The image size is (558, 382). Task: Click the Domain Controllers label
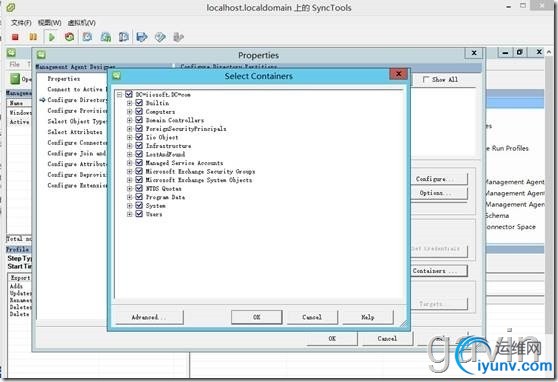point(175,120)
